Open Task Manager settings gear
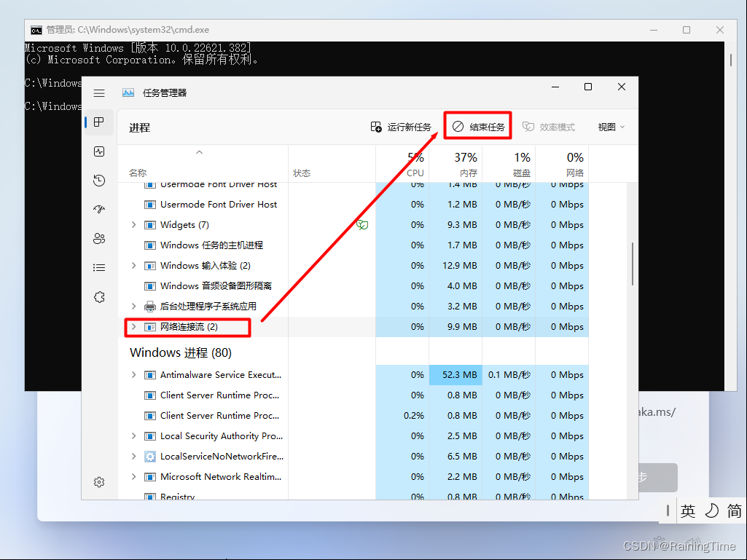 pyautogui.click(x=99, y=482)
